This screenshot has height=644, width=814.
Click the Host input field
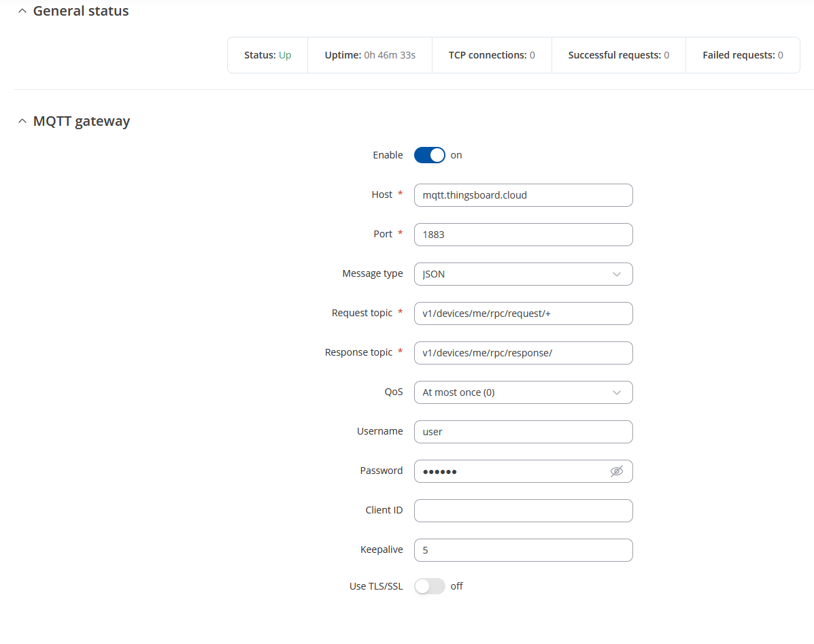[x=523, y=195]
